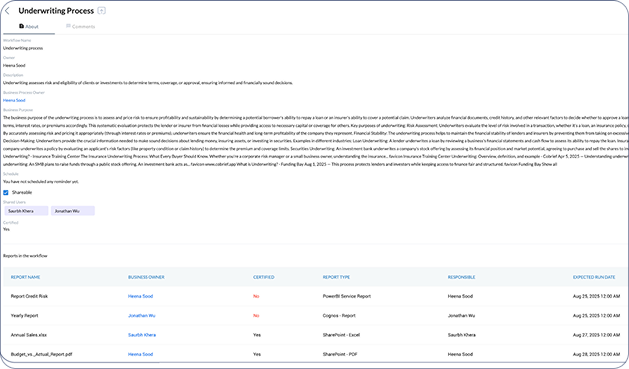Select the Budget_vs._Actual_Report.pdf report name

click(41, 354)
